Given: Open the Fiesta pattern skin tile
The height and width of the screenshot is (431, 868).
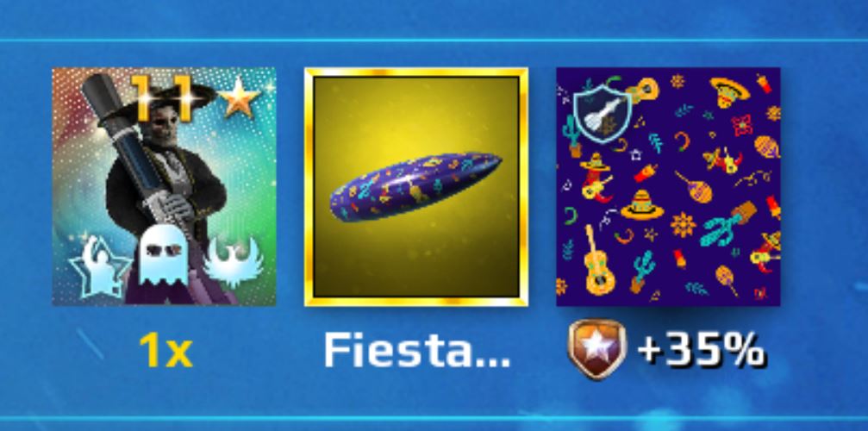Looking at the screenshot, I should [x=668, y=187].
